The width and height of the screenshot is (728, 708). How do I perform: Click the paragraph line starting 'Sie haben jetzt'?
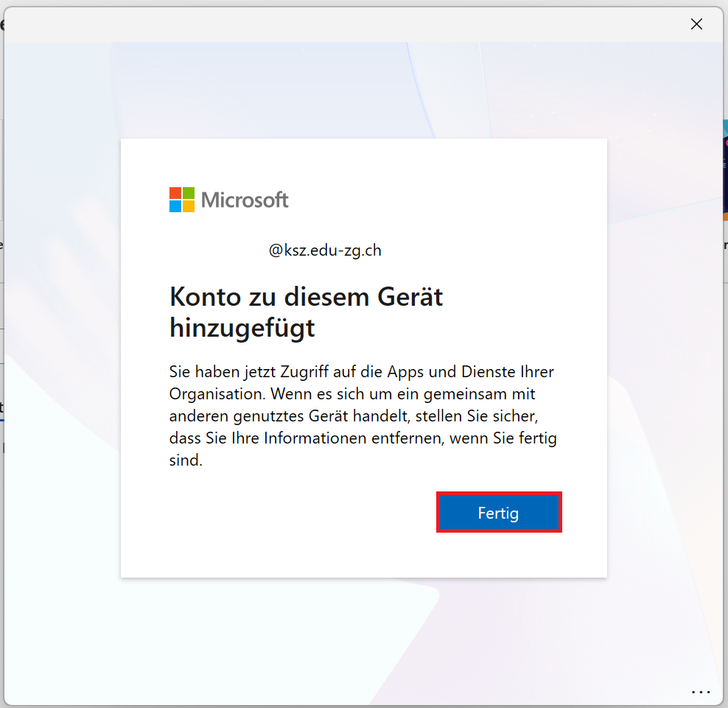point(361,371)
